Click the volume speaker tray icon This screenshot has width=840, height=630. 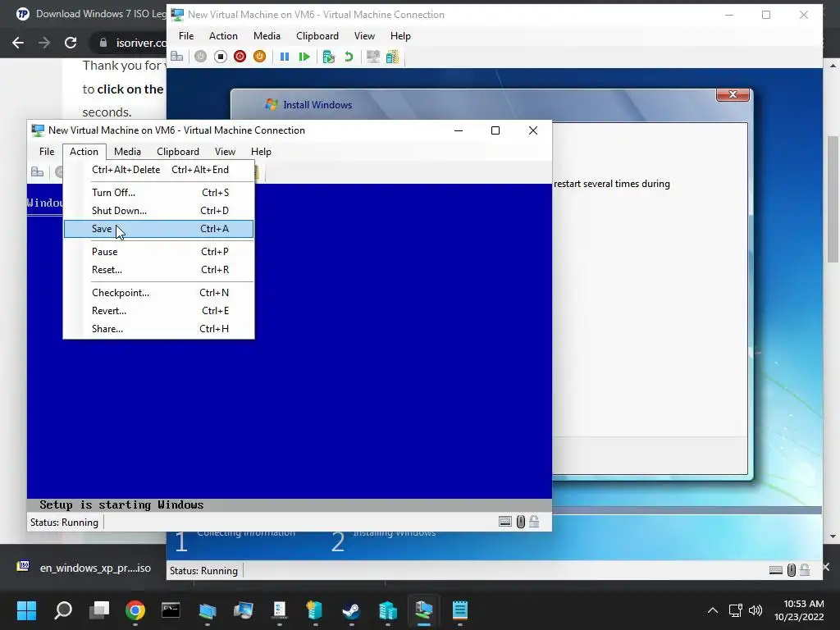(756, 610)
